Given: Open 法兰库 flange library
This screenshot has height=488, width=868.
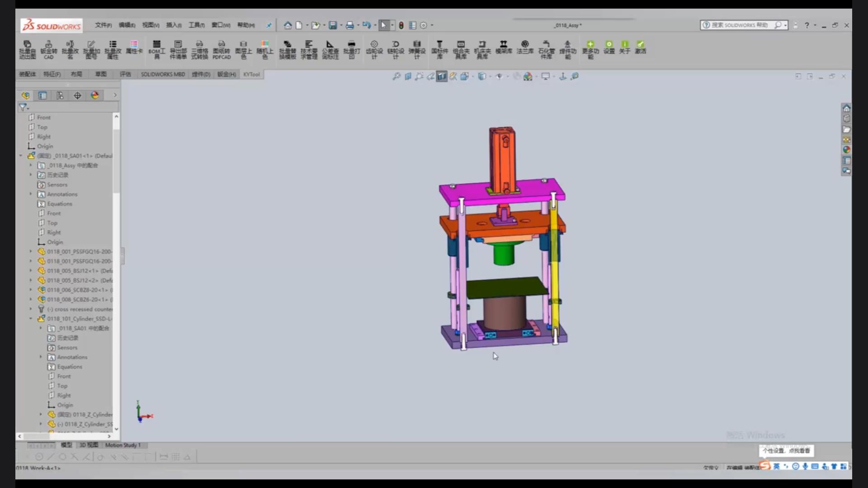Looking at the screenshot, I should [x=525, y=47].
